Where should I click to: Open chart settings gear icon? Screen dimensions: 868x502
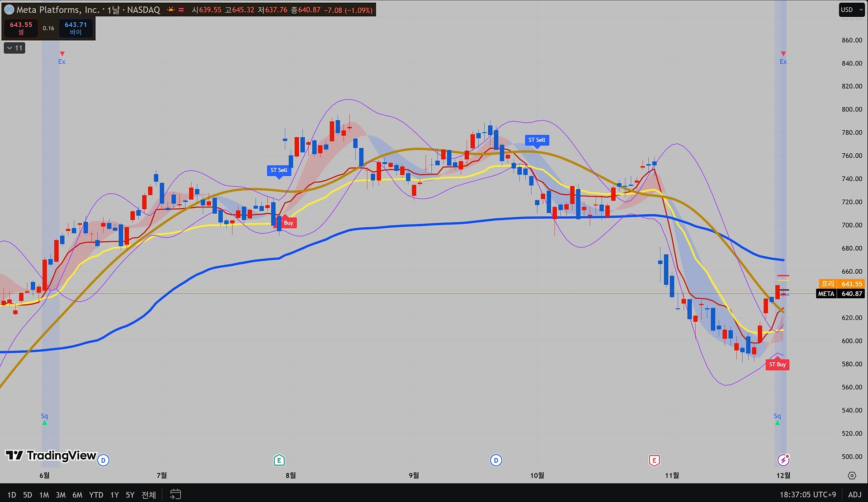852,475
